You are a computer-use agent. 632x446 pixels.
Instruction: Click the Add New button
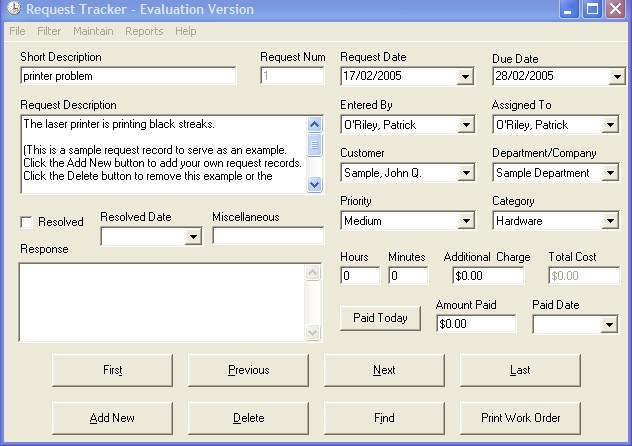(112, 418)
